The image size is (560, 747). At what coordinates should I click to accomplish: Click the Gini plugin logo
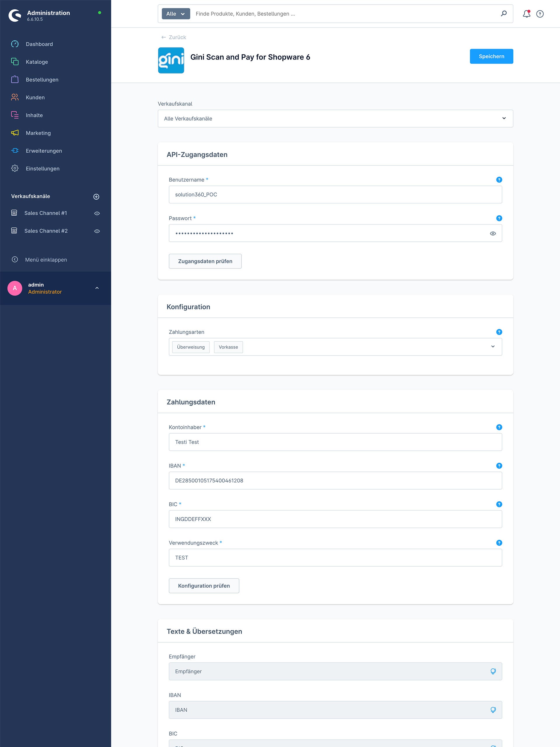(171, 60)
